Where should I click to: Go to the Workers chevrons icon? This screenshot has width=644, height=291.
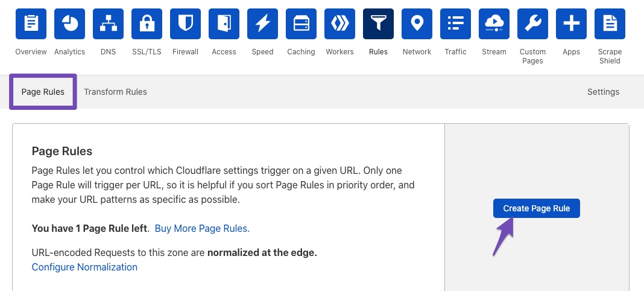[x=339, y=24]
